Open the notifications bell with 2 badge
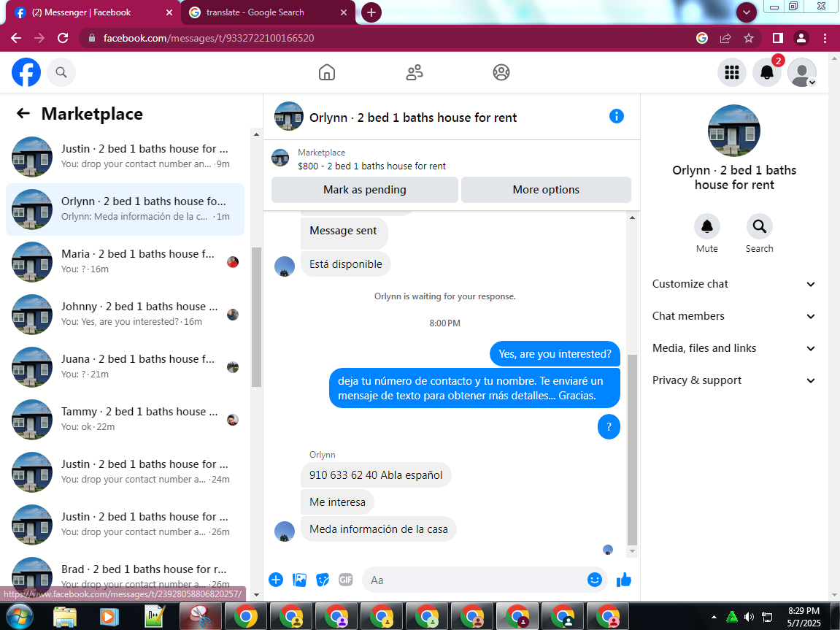840x630 pixels. coord(766,72)
